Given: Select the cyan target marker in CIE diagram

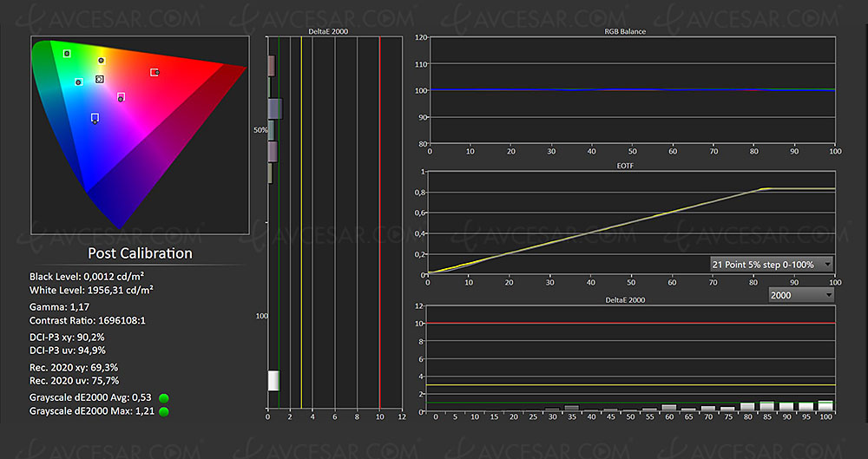Looking at the screenshot, I should tap(78, 82).
